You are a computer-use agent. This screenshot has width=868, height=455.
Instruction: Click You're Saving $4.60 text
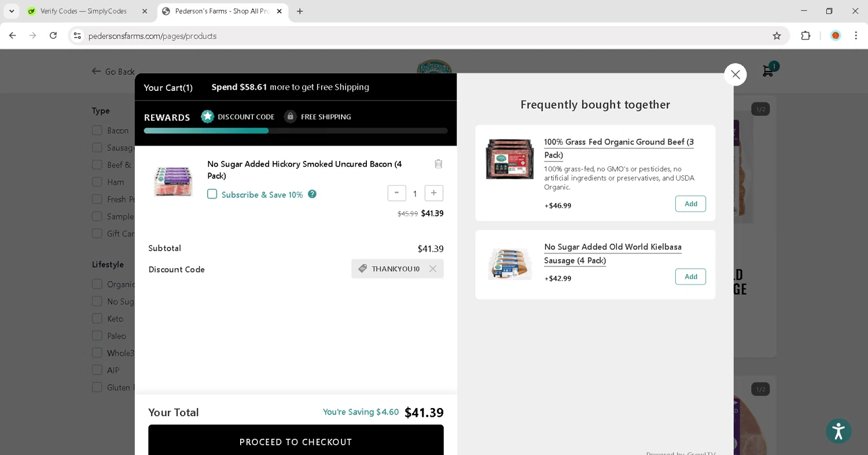click(x=361, y=412)
